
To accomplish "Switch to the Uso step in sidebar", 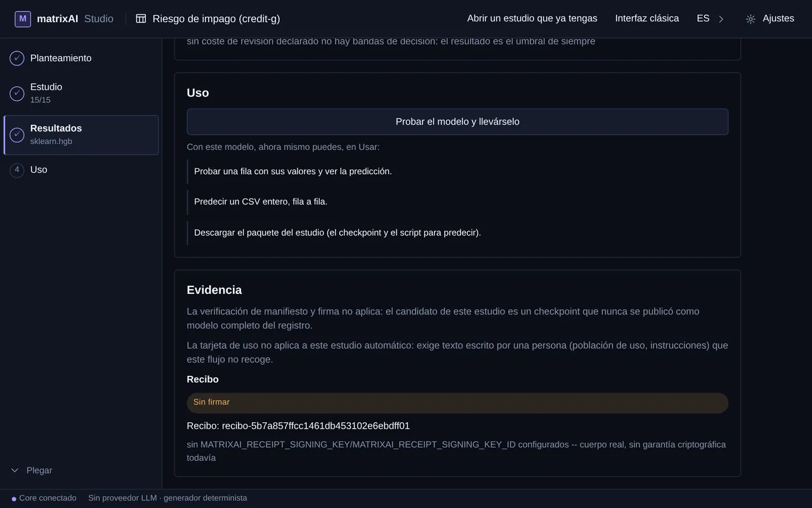I will click(x=81, y=170).
